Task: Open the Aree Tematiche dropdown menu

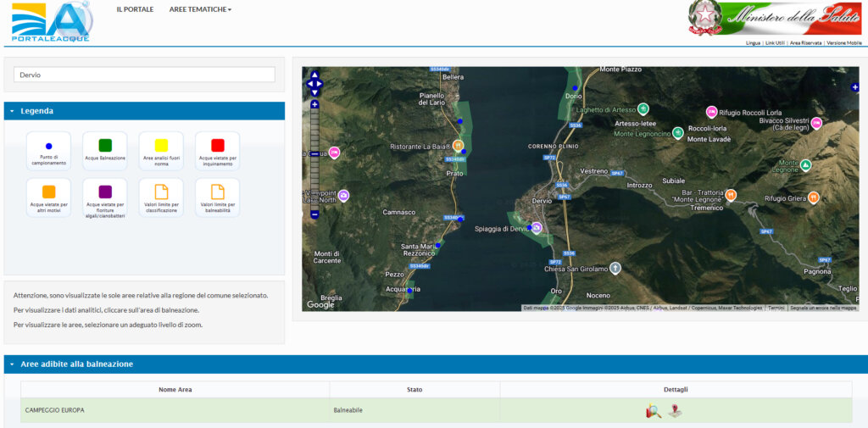Action: pos(200,9)
